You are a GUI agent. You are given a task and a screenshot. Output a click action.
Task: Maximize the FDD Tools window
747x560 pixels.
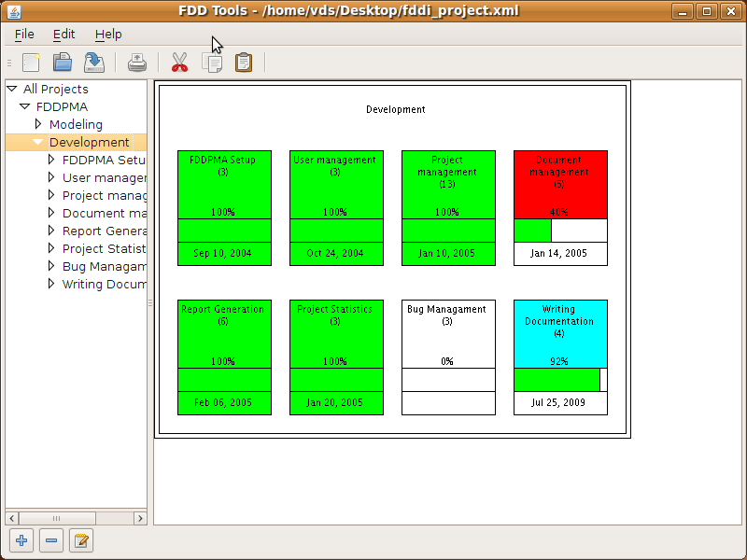[x=707, y=11]
